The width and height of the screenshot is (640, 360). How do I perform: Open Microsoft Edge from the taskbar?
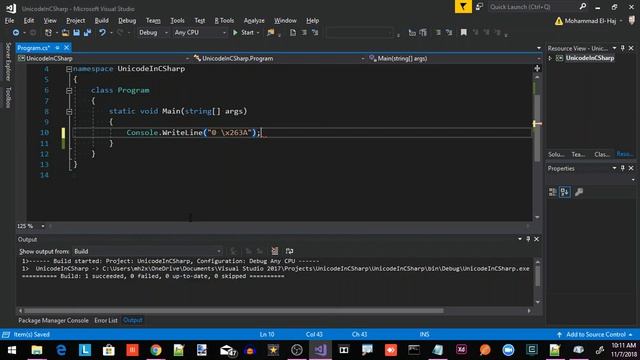pos(61,350)
